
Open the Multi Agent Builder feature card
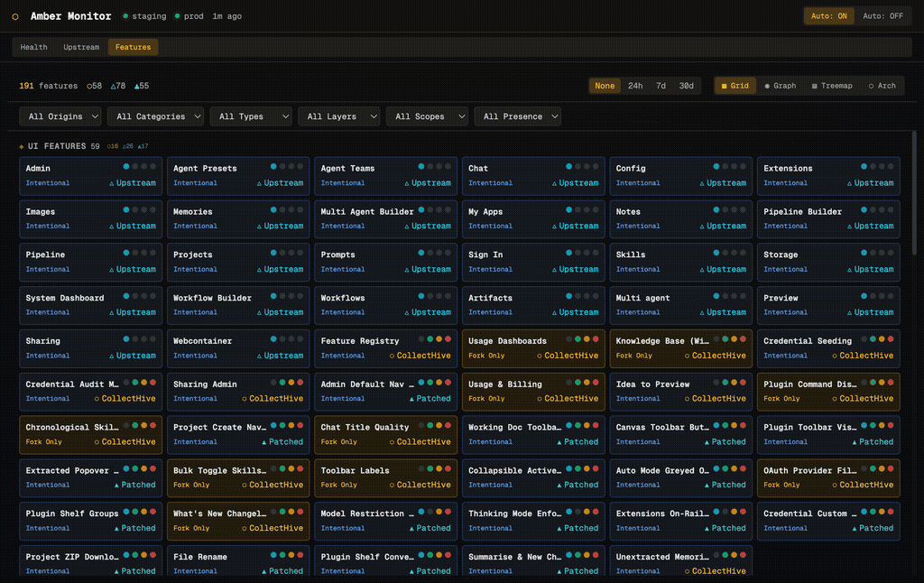point(385,218)
